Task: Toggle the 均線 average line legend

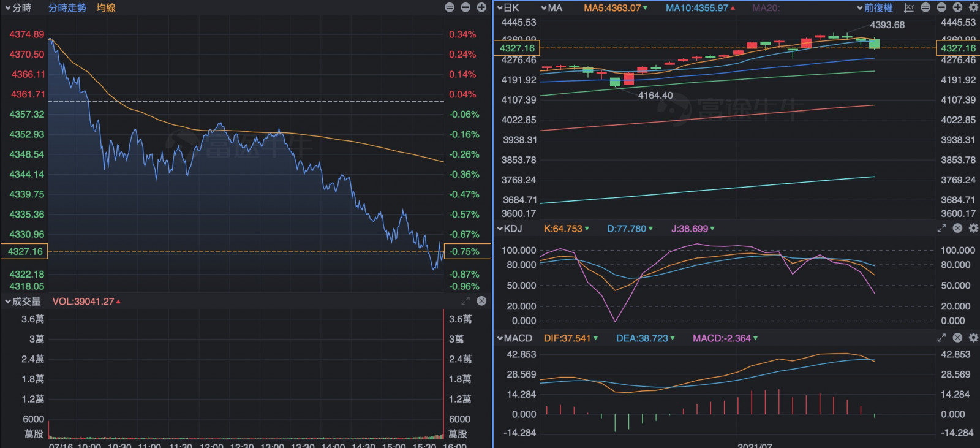Action: coord(106,8)
